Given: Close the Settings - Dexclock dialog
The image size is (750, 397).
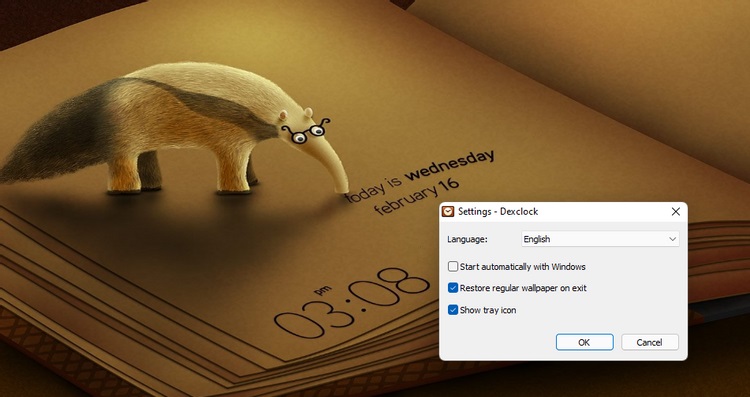Looking at the screenshot, I should point(675,211).
